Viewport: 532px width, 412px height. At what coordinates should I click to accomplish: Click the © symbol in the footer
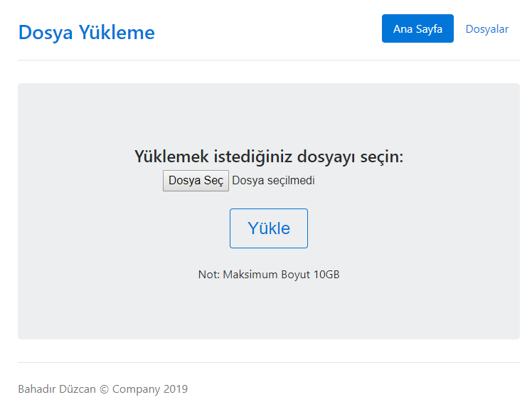click(x=104, y=389)
